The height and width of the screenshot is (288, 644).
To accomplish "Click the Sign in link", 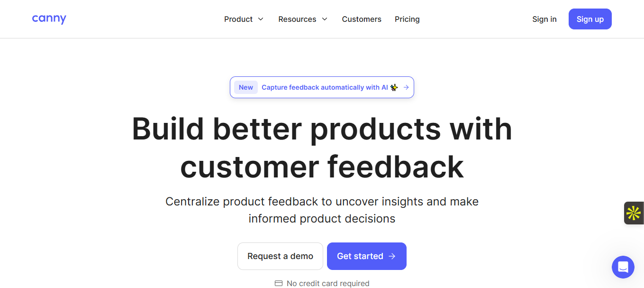I will [544, 19].
